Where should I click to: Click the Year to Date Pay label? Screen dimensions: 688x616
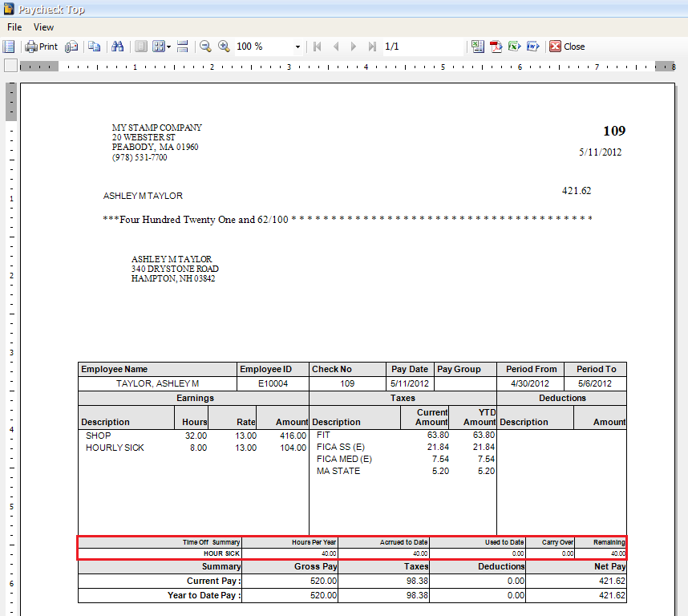click(x=204, y=595)
